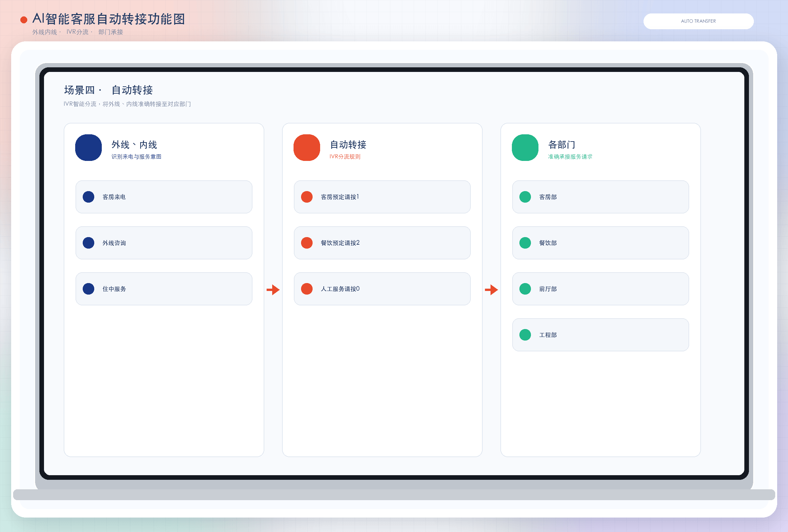
Task: Click the green icon beside 各部门
Action: 525,147
